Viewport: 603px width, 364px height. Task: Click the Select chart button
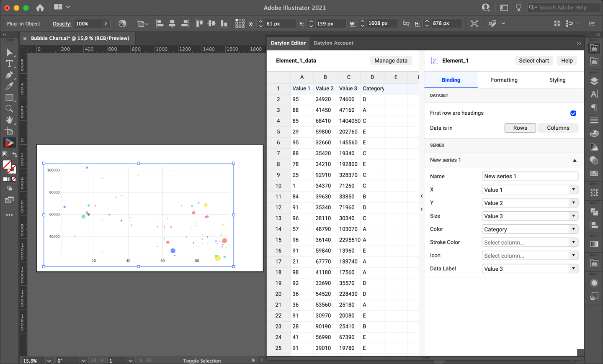534,60
